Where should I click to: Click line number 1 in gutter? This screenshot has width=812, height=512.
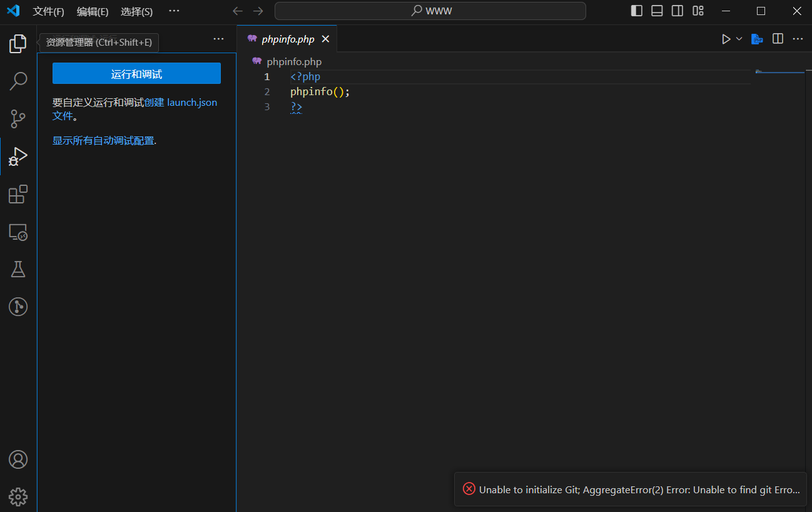pos(267,77)
